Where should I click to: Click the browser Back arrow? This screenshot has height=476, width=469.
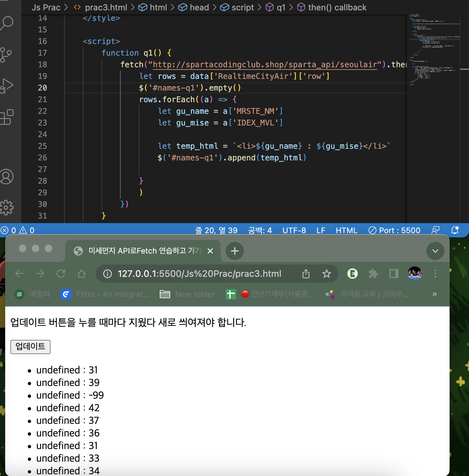point(19,274)
